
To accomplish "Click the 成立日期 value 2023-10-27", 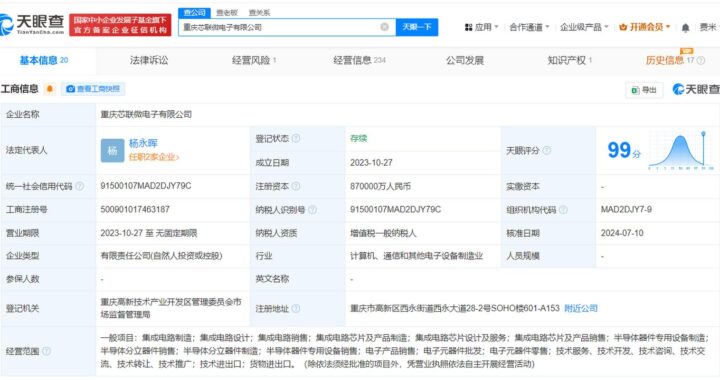I will coord(371,162).
